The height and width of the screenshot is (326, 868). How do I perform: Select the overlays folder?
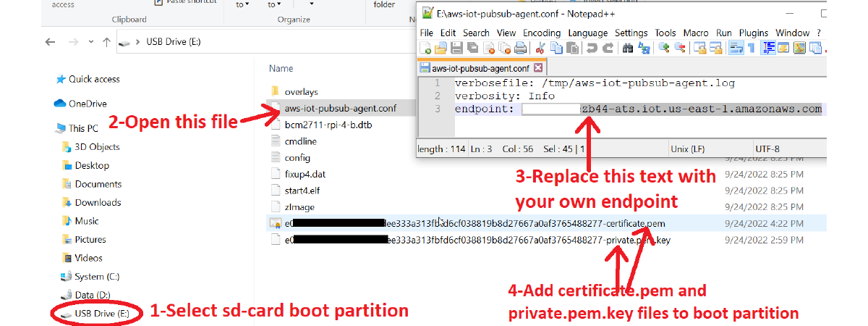click(x=301, y=92)
